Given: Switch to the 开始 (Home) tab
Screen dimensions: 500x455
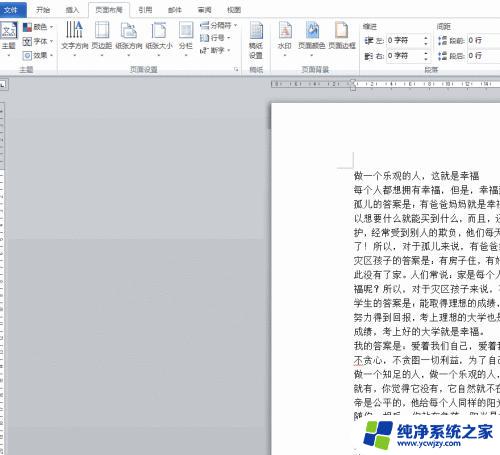Looking at the screenshot, I should 43,10.
